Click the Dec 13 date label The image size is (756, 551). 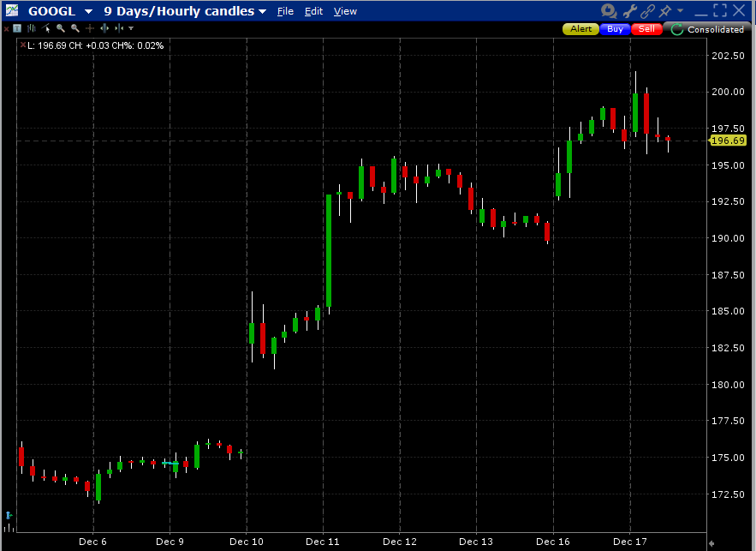click(x=476, y=542)
